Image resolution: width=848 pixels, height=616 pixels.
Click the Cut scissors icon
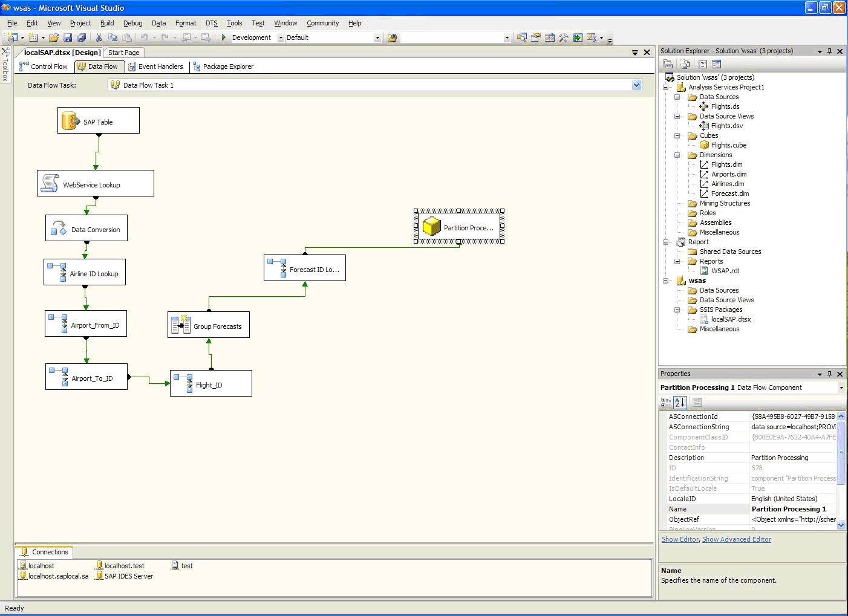99,37
